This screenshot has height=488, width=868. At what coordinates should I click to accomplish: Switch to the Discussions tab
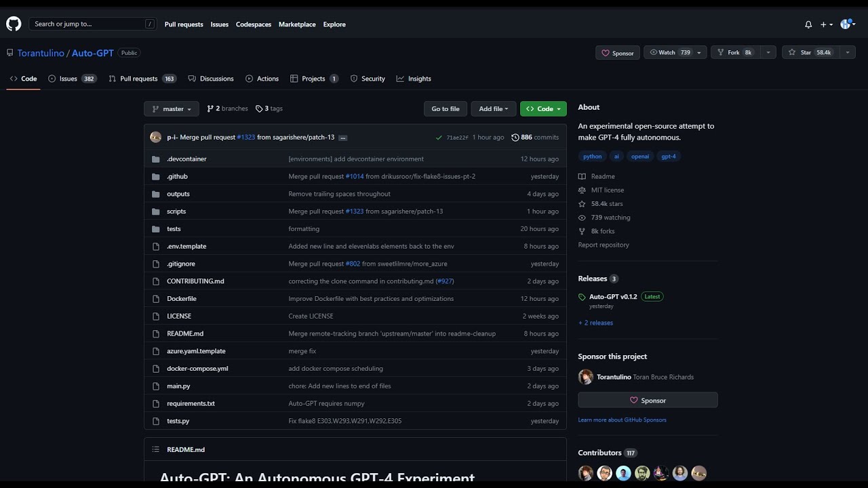(x=211, y=79)
